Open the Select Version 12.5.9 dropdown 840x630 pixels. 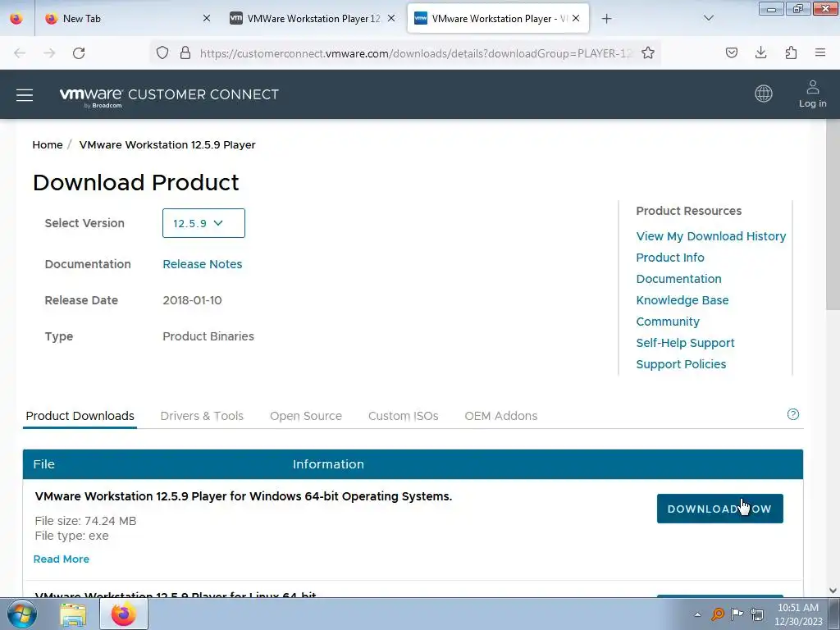[x=203, y=223]
